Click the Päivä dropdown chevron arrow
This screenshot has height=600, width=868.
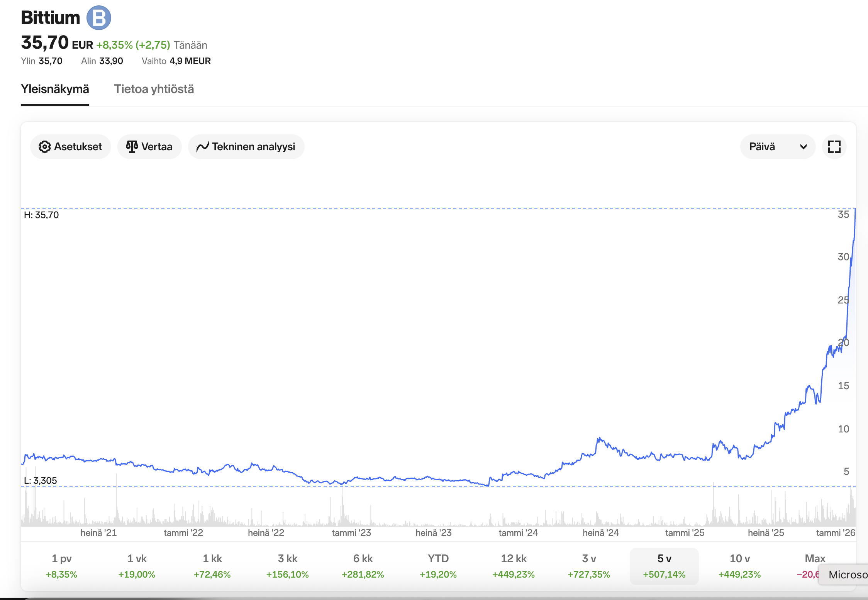click(x=803, y=147)
